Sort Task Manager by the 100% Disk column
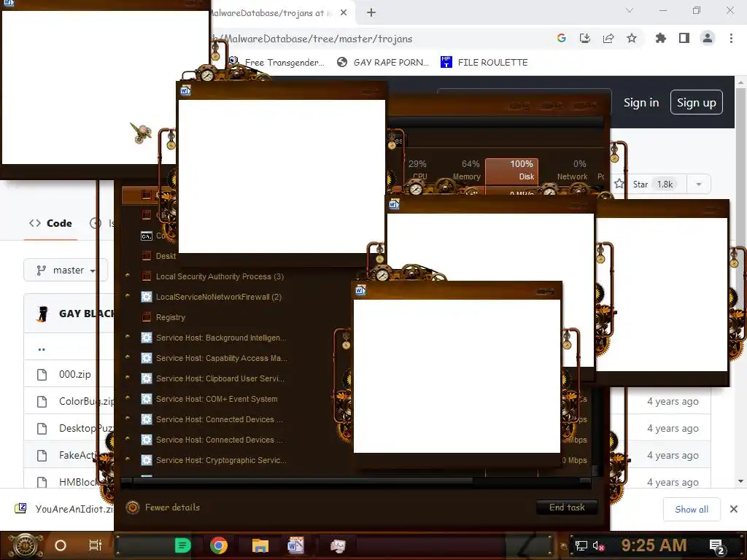 click(x=511, y=170)
